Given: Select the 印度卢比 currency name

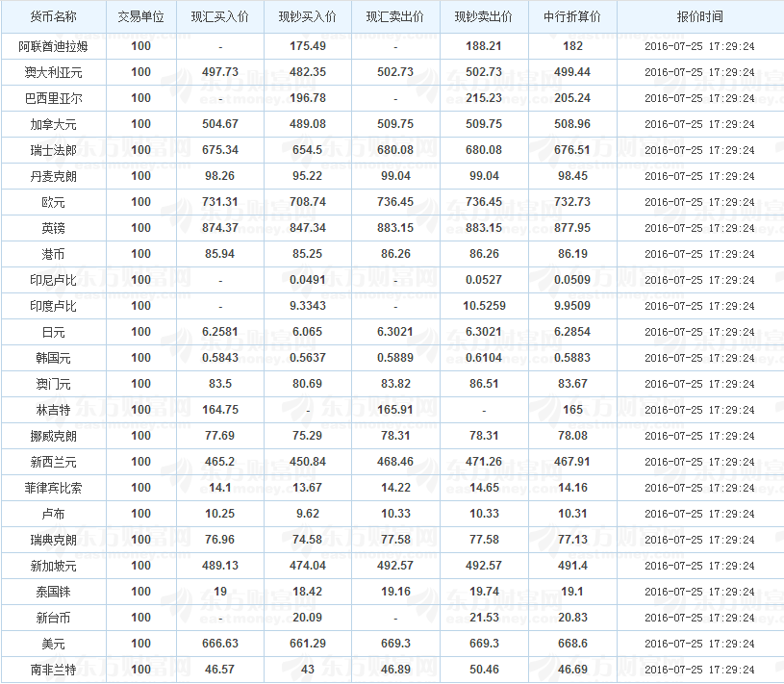Looking at the screenshot, I should tap(54, 307).
